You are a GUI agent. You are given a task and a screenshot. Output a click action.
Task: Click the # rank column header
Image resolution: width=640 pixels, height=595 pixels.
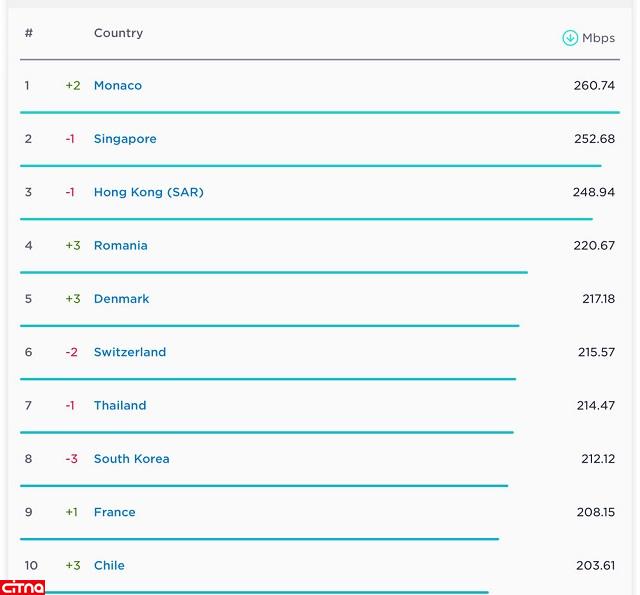tap(29, 33)
